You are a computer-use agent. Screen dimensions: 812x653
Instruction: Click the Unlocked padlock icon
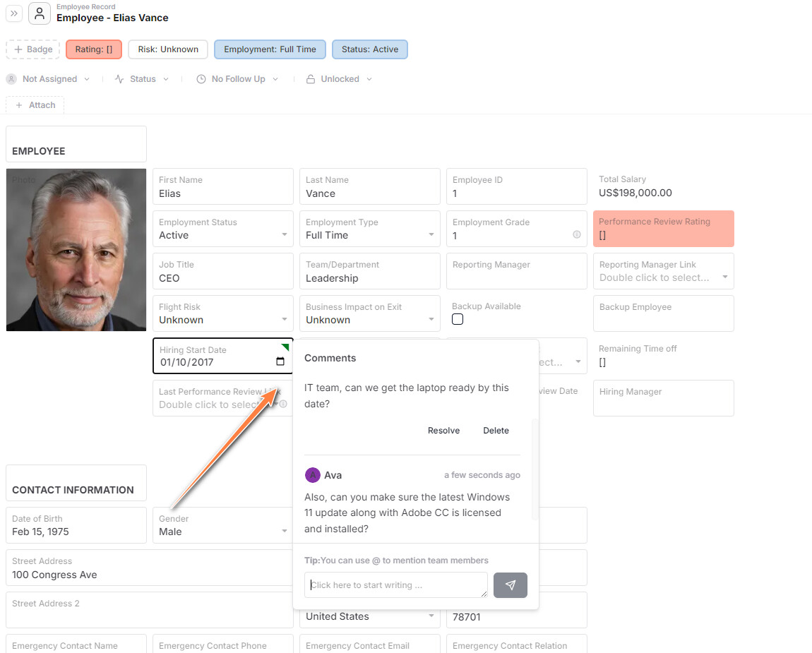[x=310, y=78]
